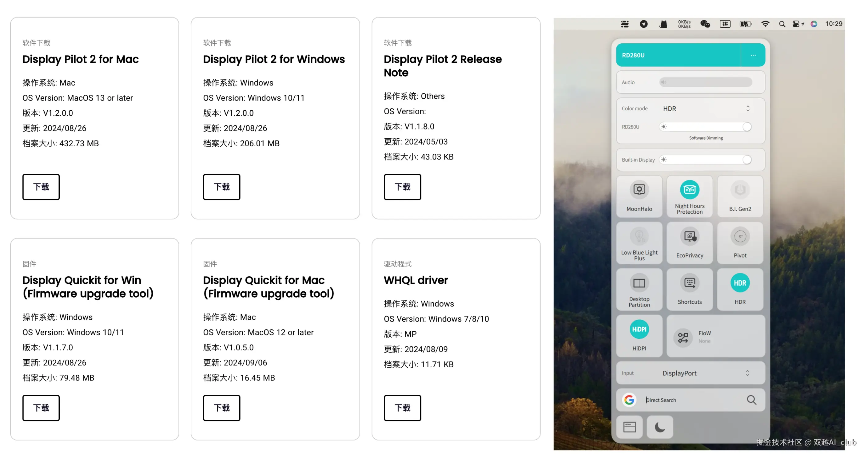Click the WeChat icon in menu bar
868x458 pixels.
[x=705, y=24]
